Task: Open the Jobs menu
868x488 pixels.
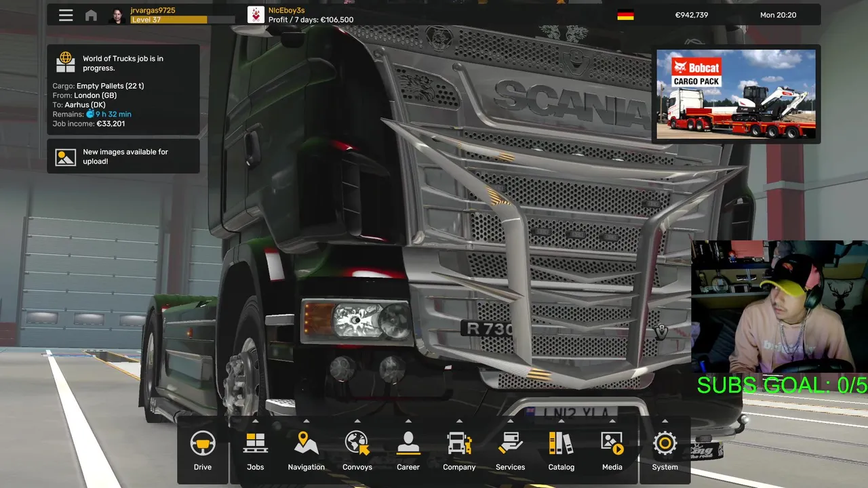Action: click(255, 451)
